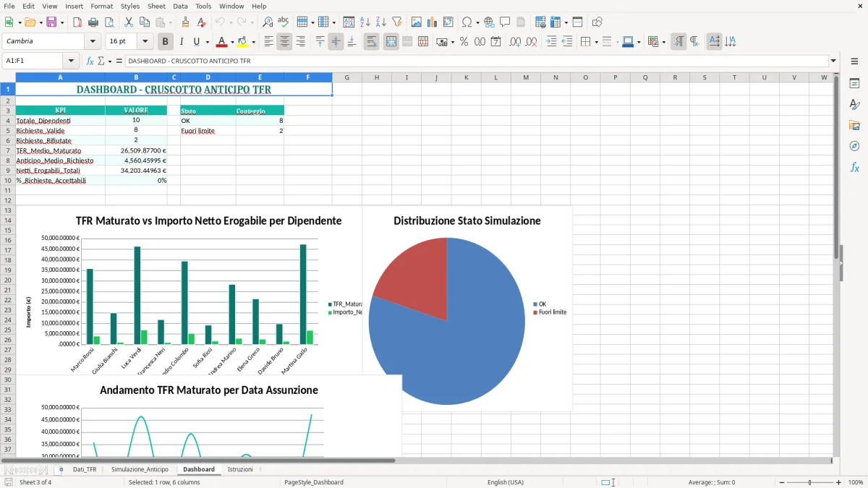Screen dimensions: 868x488
Task: Switch to Simulazione_Anticipo sheet tab
Action: (140, 469)
